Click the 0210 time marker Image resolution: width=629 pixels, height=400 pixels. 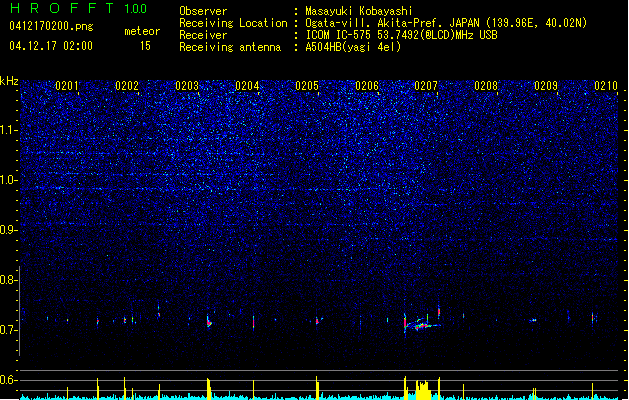pos(606,86)
